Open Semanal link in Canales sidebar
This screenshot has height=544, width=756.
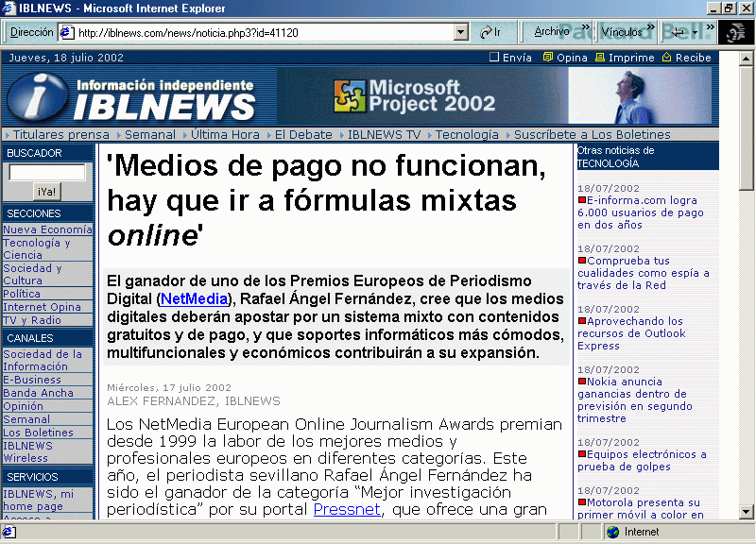point(26,419)
